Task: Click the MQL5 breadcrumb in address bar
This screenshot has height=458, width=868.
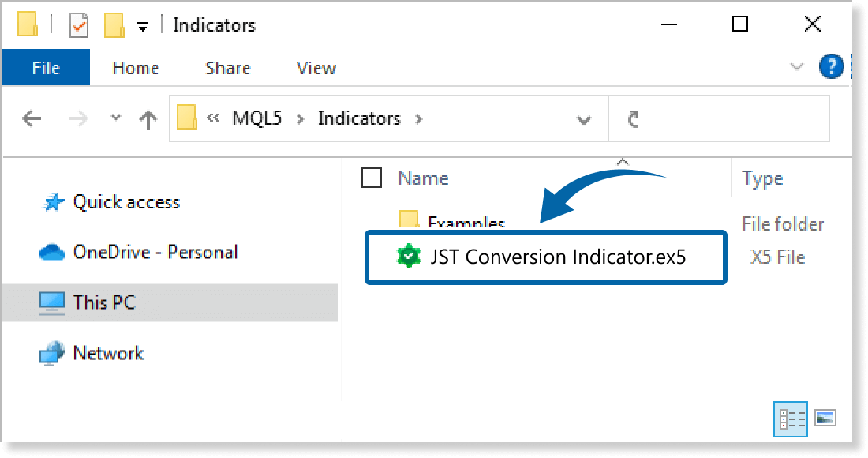Action: point(256,118)
